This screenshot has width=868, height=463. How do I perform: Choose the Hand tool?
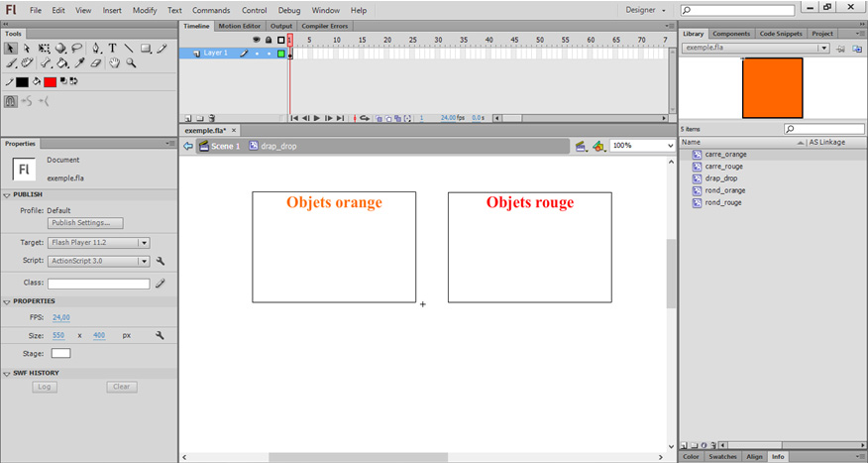pos(115,63)
